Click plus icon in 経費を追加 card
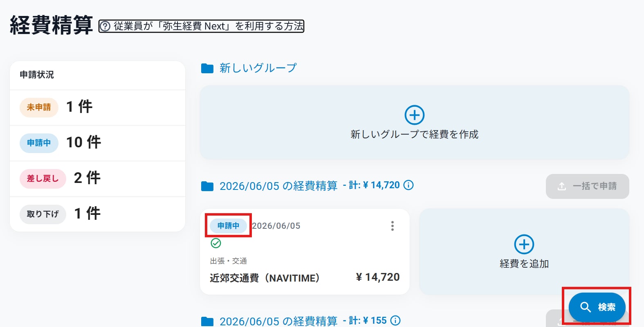 click(x=524, y=244)
